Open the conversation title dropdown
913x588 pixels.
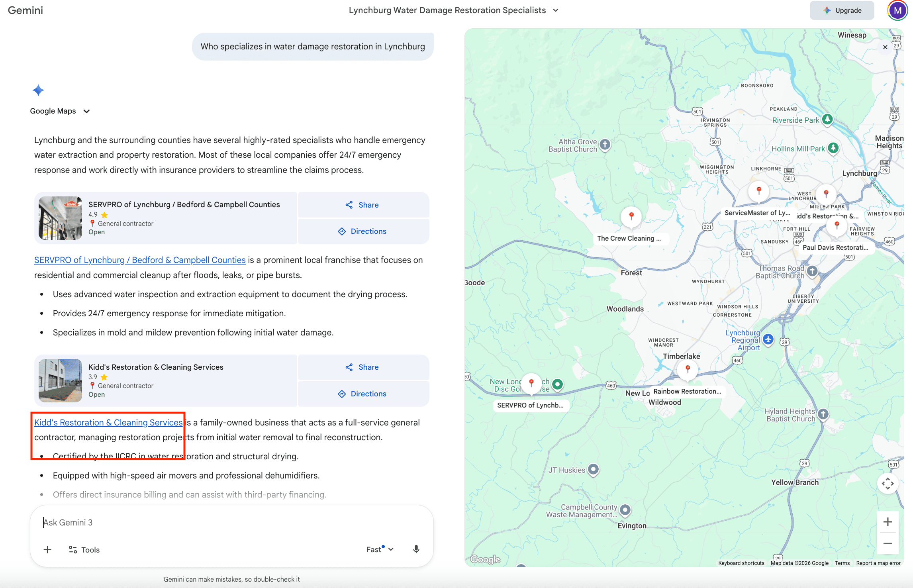point(556,10)
